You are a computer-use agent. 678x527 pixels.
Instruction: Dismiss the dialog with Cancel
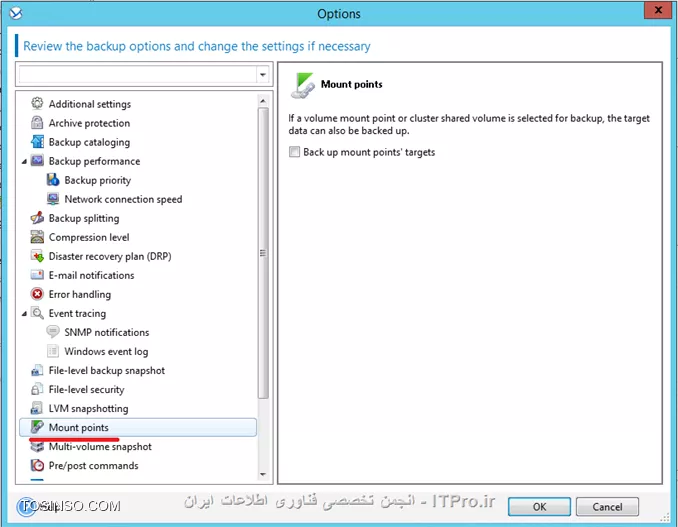pyautogui.click(x=607, y=506)
